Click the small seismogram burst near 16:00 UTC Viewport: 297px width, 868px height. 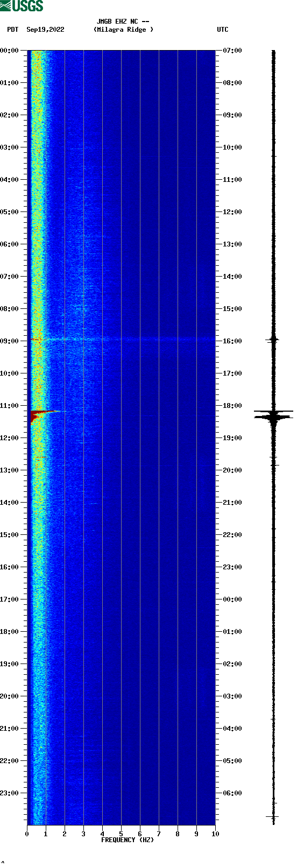click(273, 340)
